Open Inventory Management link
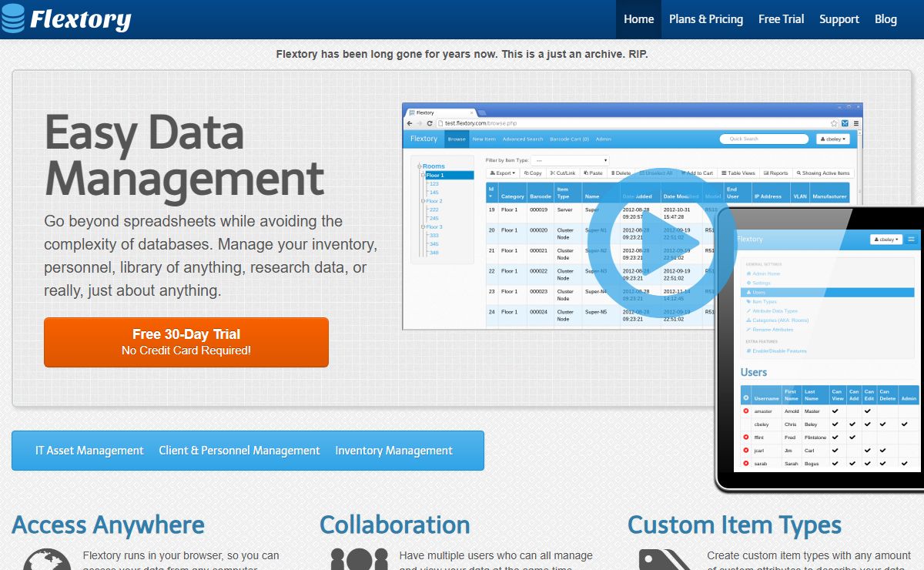This screenshot has width=924, height=570. click(x=393, y=451)
